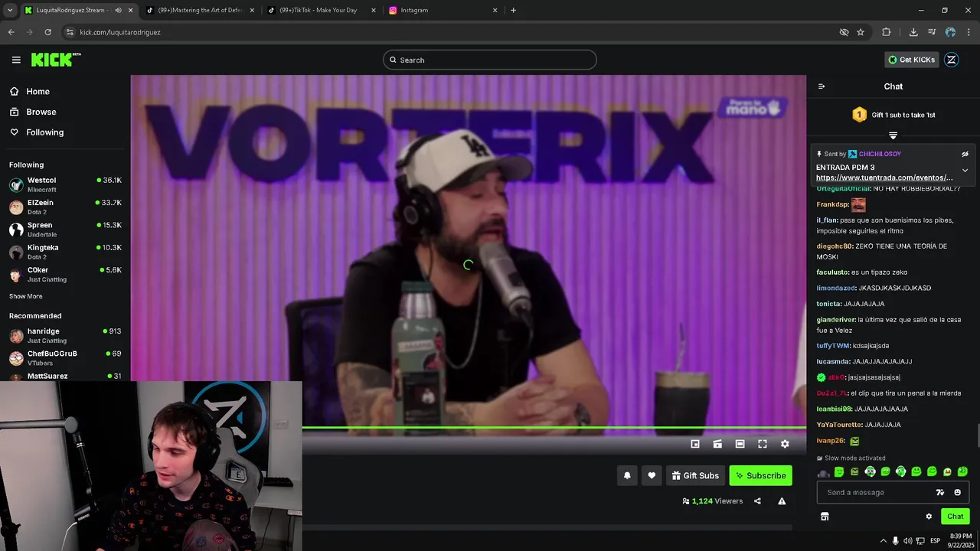Screen dimensions: 980x551
Task: Collapse the chat panel with arrow icon
Action: click(x=822, y=86)
